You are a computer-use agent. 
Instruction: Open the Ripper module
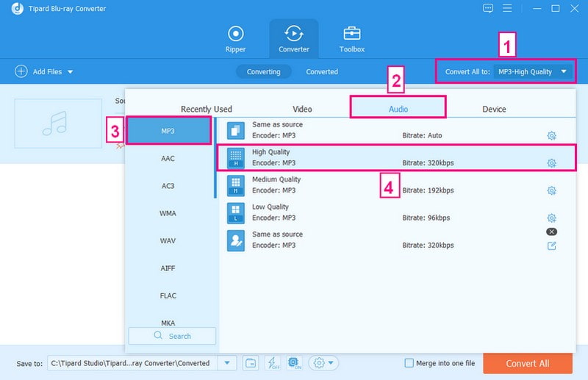(x=235, y=39)
